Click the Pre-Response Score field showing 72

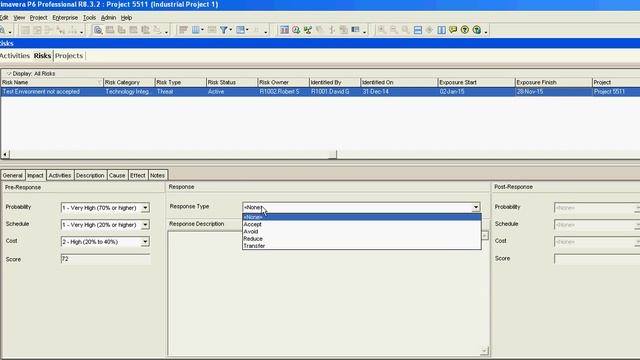pyautogui.click(x=105, y=259)
